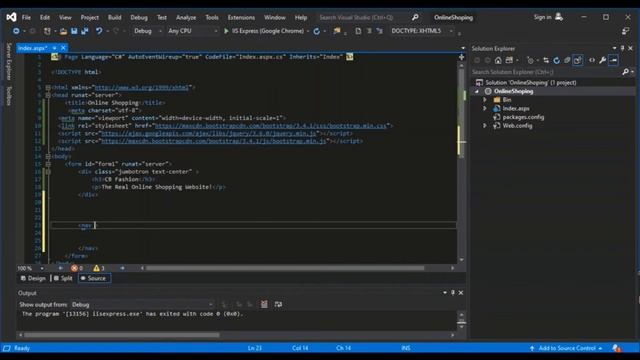Click the Output panel horizontal scrollbar
This screenshot has width=640, height=360.
(122, 335)
